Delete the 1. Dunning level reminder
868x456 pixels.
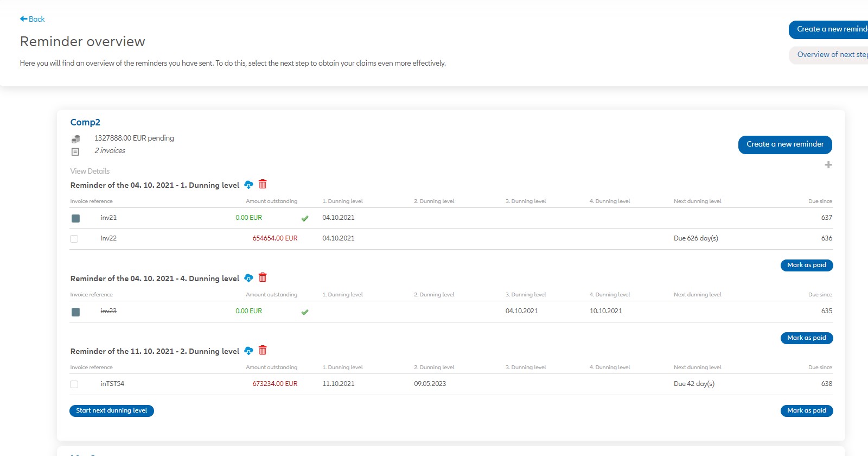click(x=263, y=185)
